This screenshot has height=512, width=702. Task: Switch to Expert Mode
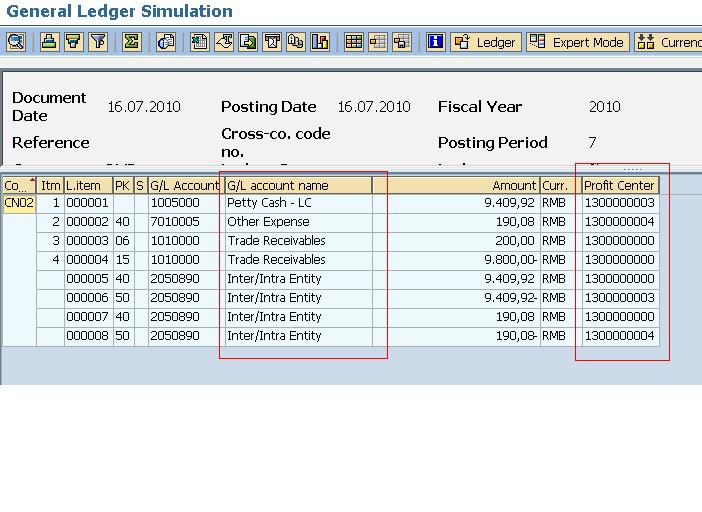(578, 42)
